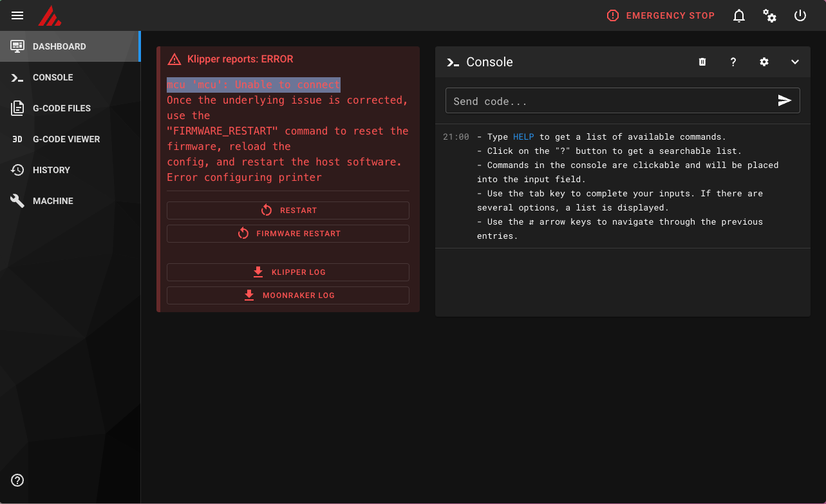Click the Firmware Restart button

[288, 234]
